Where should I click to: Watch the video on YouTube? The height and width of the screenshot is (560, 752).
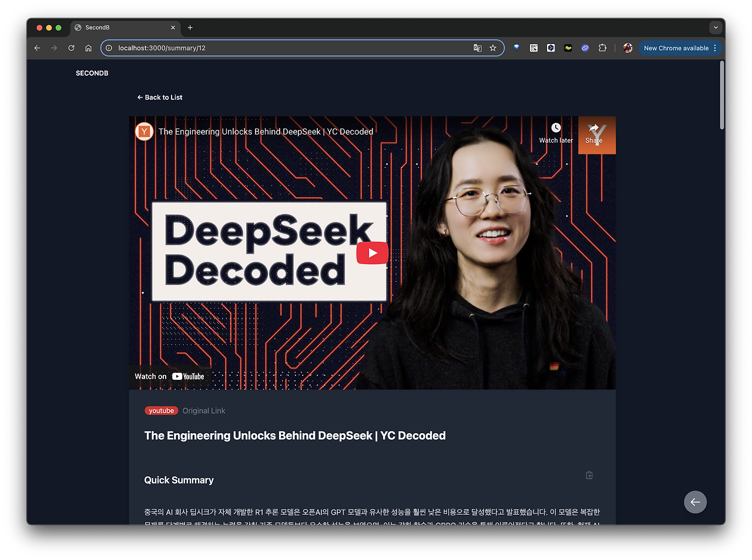[169, 376]
